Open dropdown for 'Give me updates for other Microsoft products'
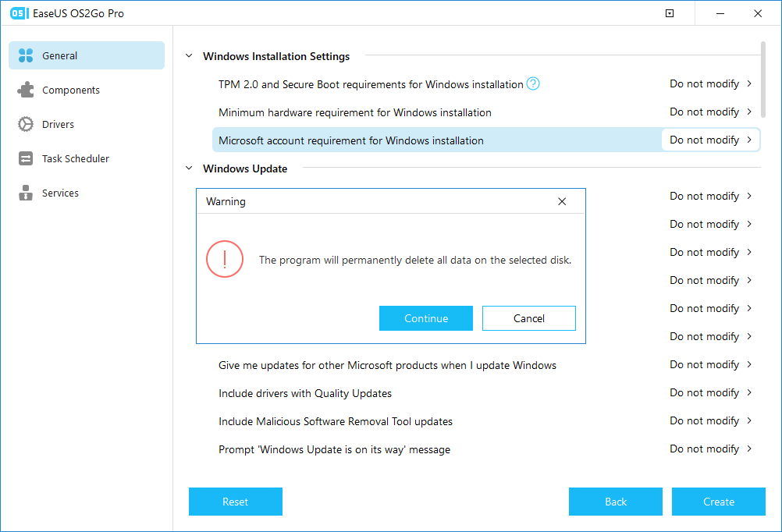The height and width of the screenshot is (532, 782). tap(710, 364)
